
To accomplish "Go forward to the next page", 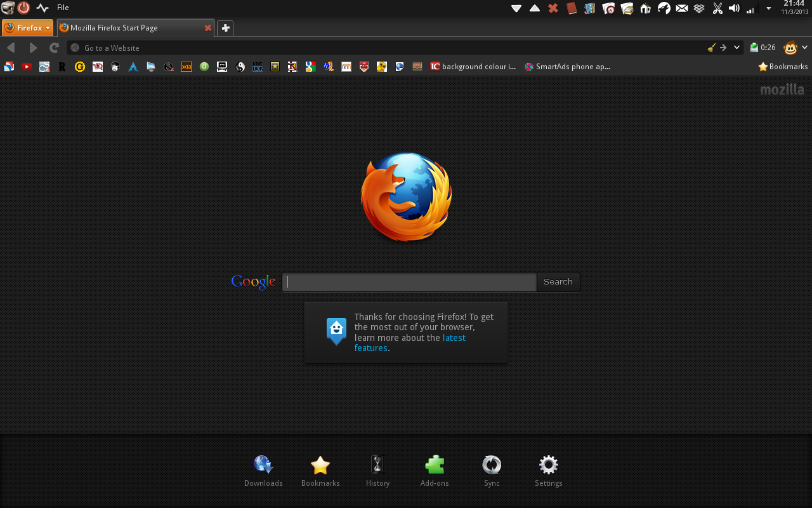I will tap(33, 48).
